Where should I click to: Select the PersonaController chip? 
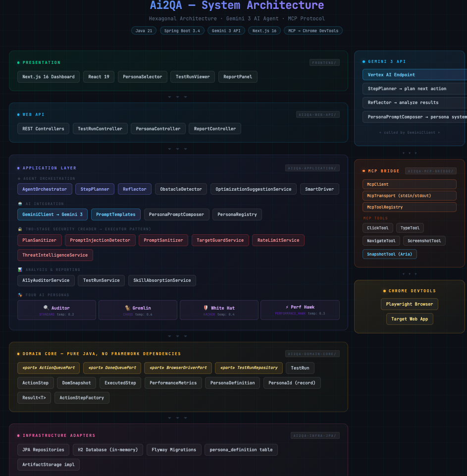click(x=158, y=129)
